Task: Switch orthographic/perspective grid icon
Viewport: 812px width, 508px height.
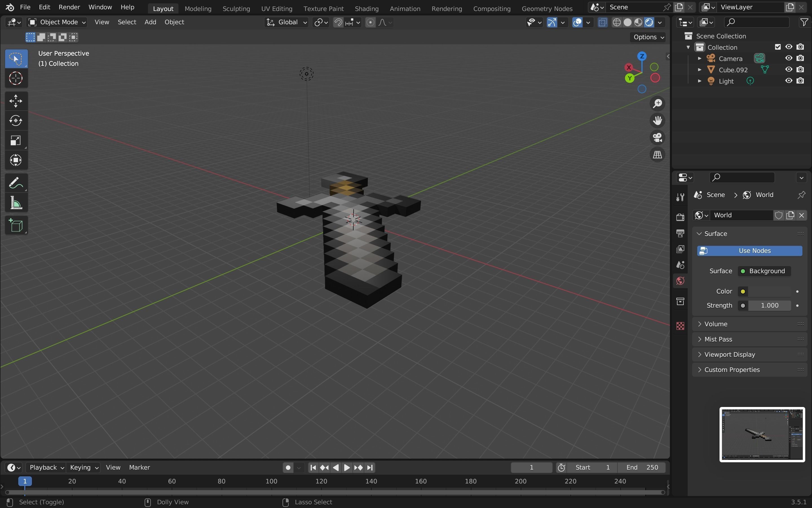Action: click(x=657, y=155)
